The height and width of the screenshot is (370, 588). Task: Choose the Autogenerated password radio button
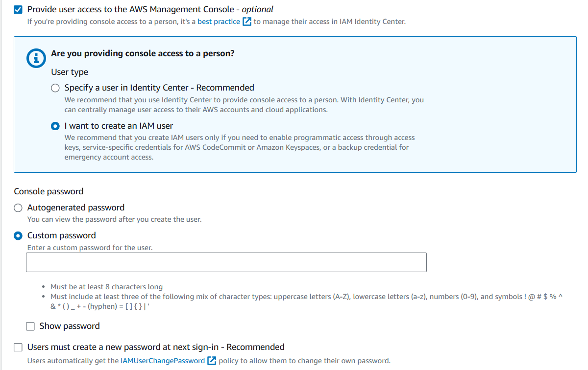click(x=18, y=208)
